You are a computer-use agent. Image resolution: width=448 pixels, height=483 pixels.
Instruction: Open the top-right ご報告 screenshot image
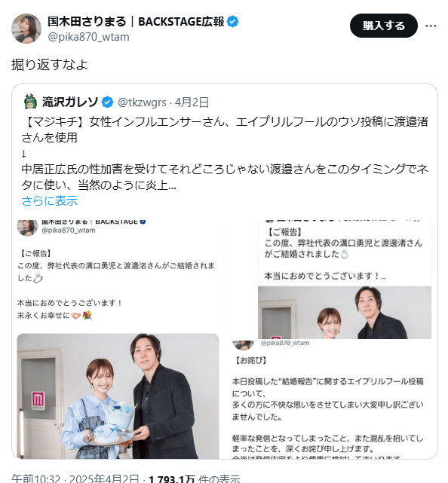click(345, 280)
